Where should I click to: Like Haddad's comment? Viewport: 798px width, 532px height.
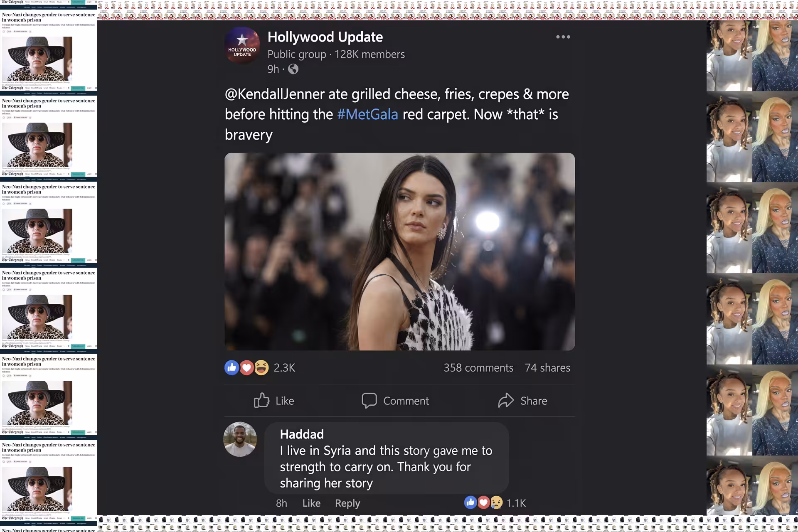click(311, 503)
